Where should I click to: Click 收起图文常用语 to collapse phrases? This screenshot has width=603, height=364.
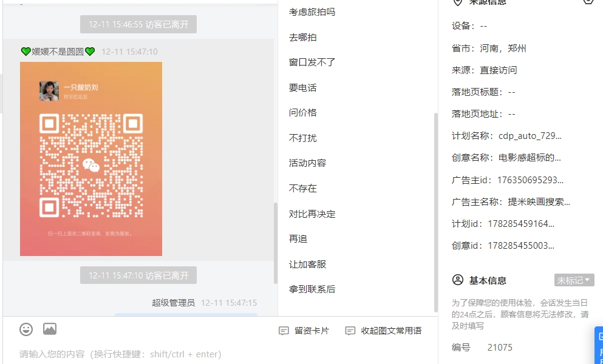point(383,331)
